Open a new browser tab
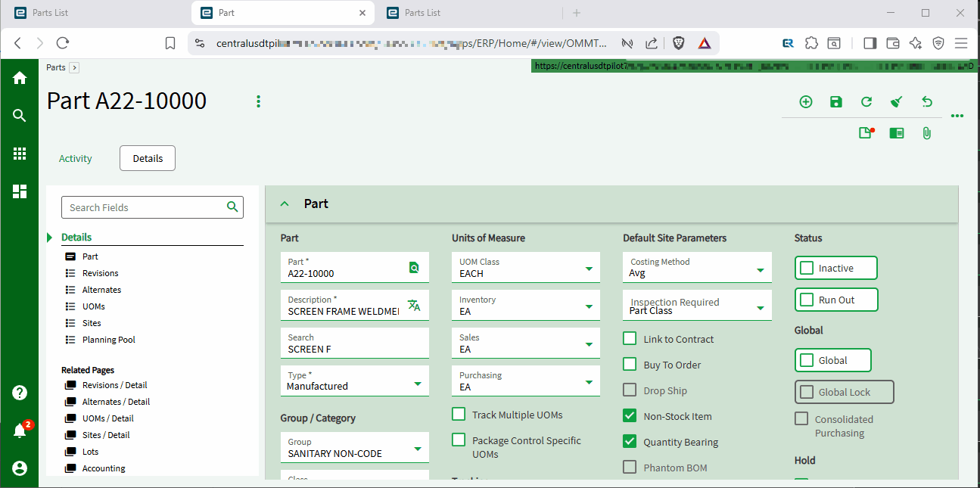Viewport: 980px width, 488px height. point(577,13)
